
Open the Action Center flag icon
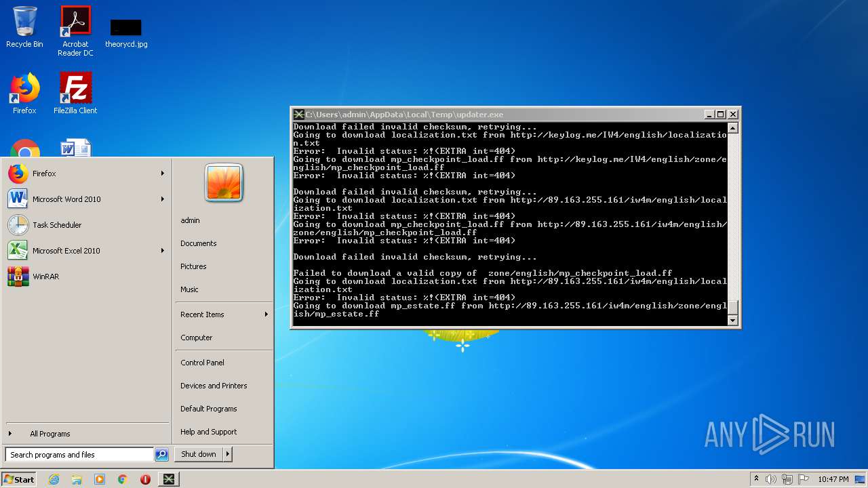pyautogui.click(x=803, y=479)
